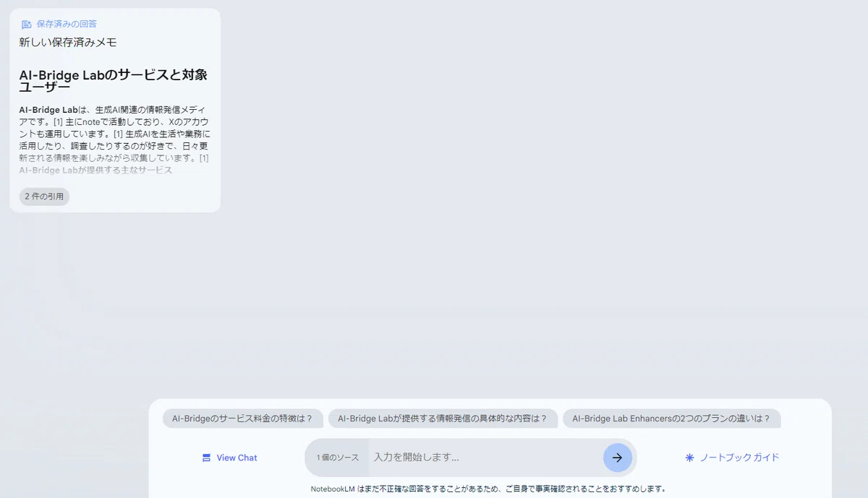Submit the query with the arrow button
The image size is (868, 498).
617,458
